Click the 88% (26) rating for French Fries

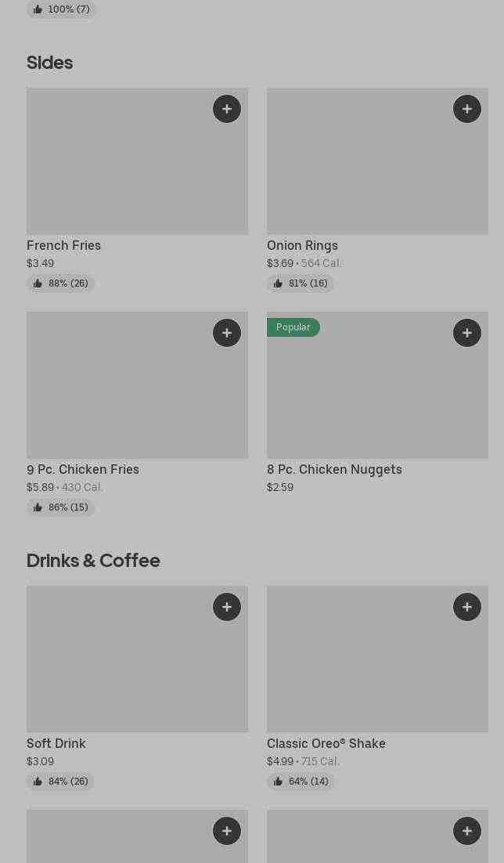click(61, 283)
